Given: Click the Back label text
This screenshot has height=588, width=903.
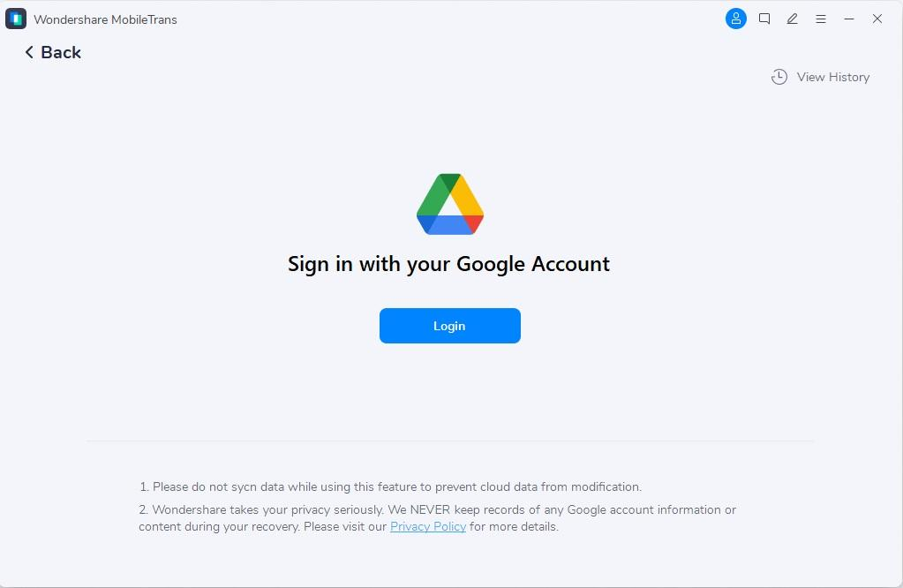Looking at the screenshot, I should tap(60, 53).
